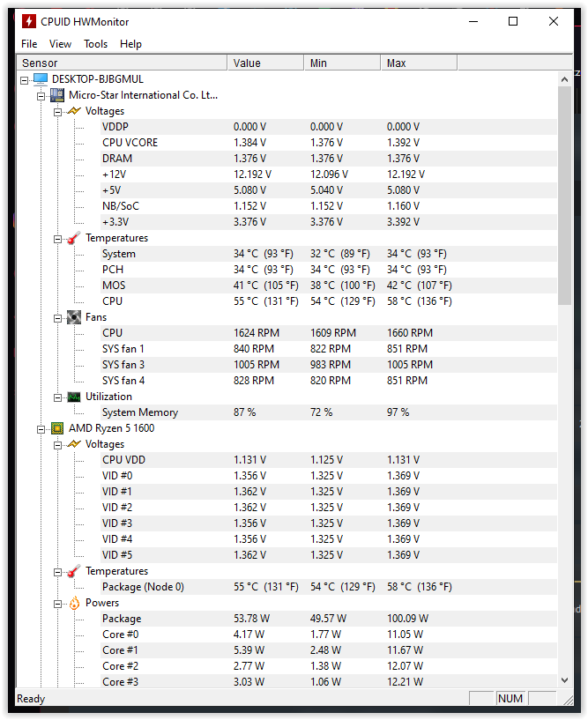This screenshot has width=588, height=720.
Task: Open the View menu
Action: click(x=60, y=43)
